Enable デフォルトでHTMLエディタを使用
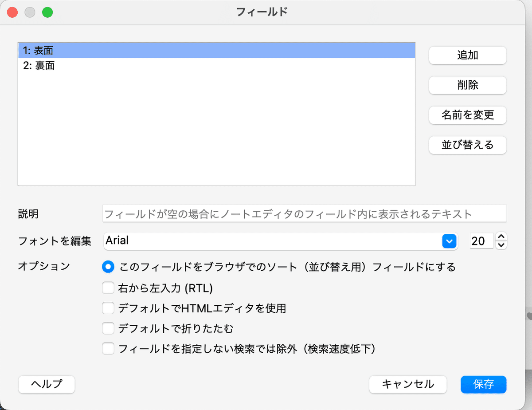Viewport: 532px width, 410px height. tap(108, 308)
